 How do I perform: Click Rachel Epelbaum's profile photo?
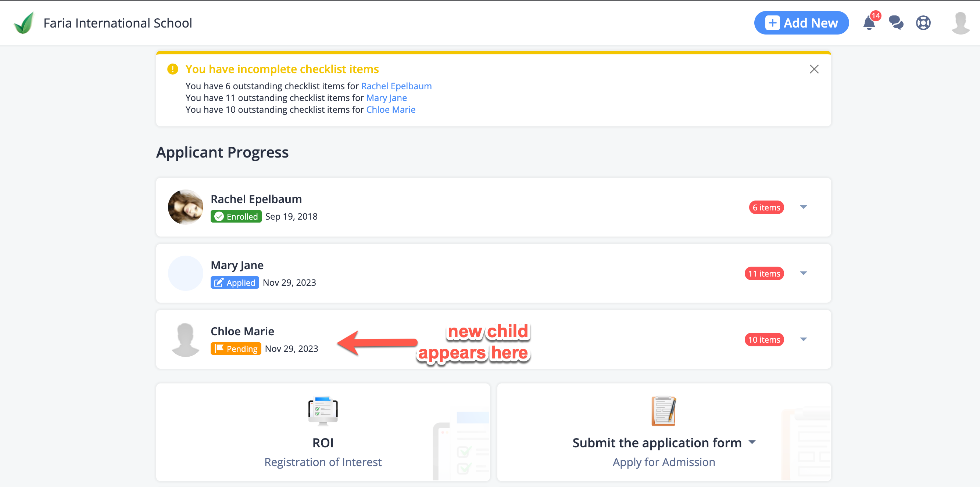[x=185, y=207]
